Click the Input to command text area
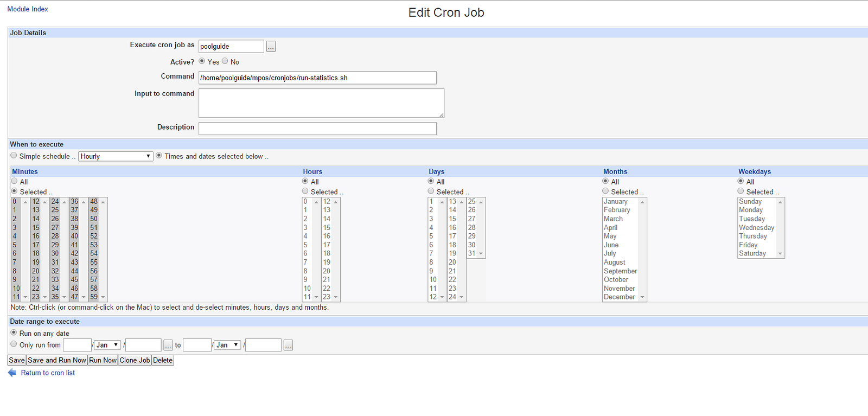Viewport: 868px width, 416px height. [x=322, y=103]
